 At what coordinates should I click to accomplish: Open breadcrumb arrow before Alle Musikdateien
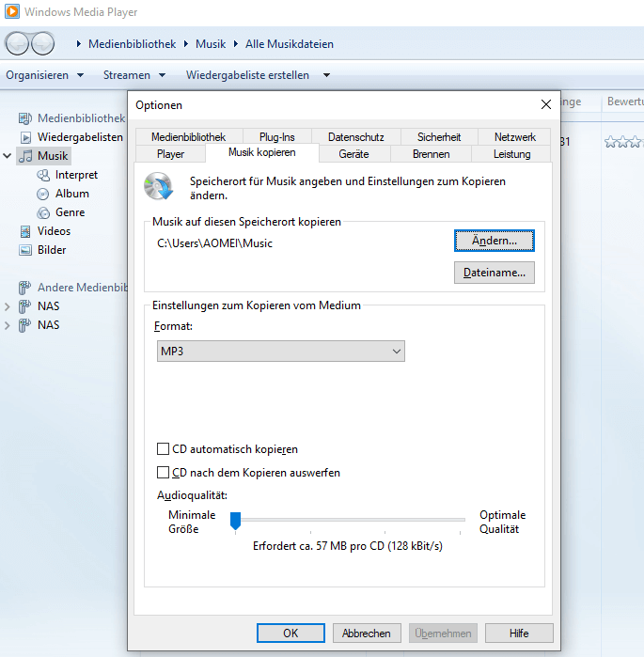tap(236, 44)
